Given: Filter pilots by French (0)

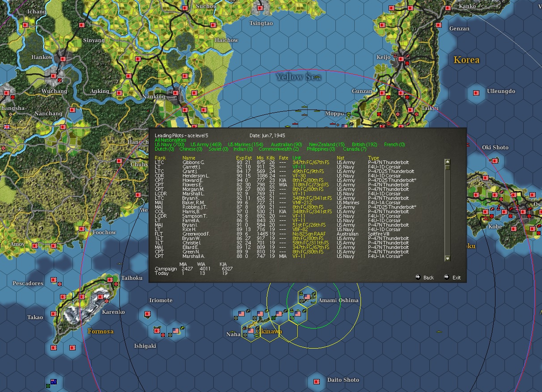Looking at the screenshot, I should pyautogui.click(x=394, y=145).
